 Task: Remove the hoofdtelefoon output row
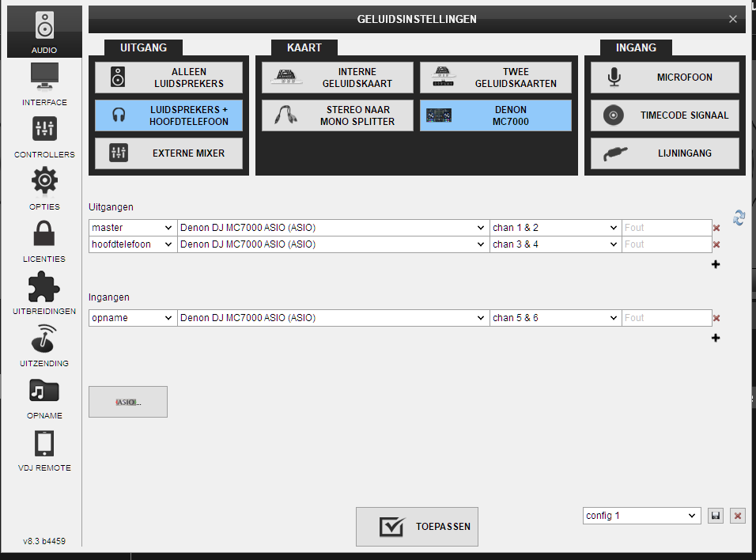pos(716,244)
